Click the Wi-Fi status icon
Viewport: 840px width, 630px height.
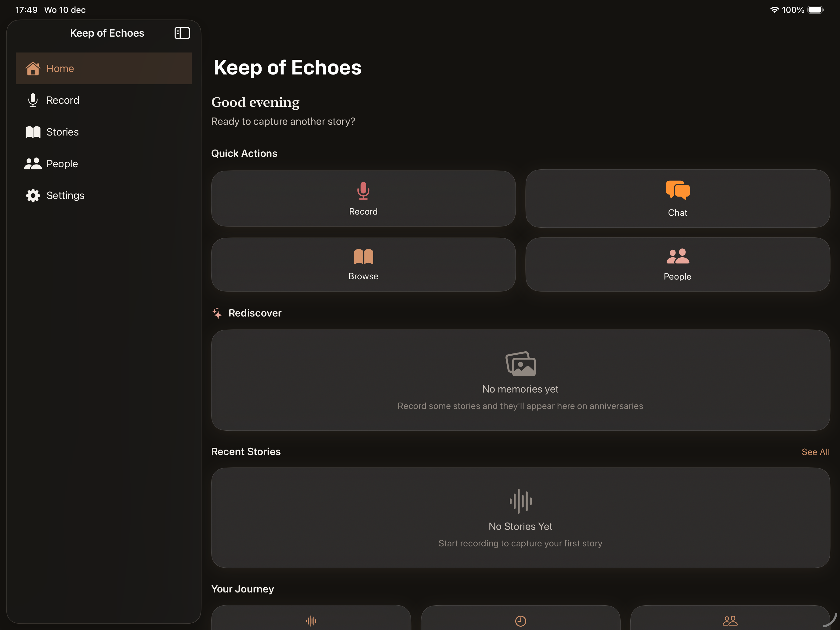774,9
